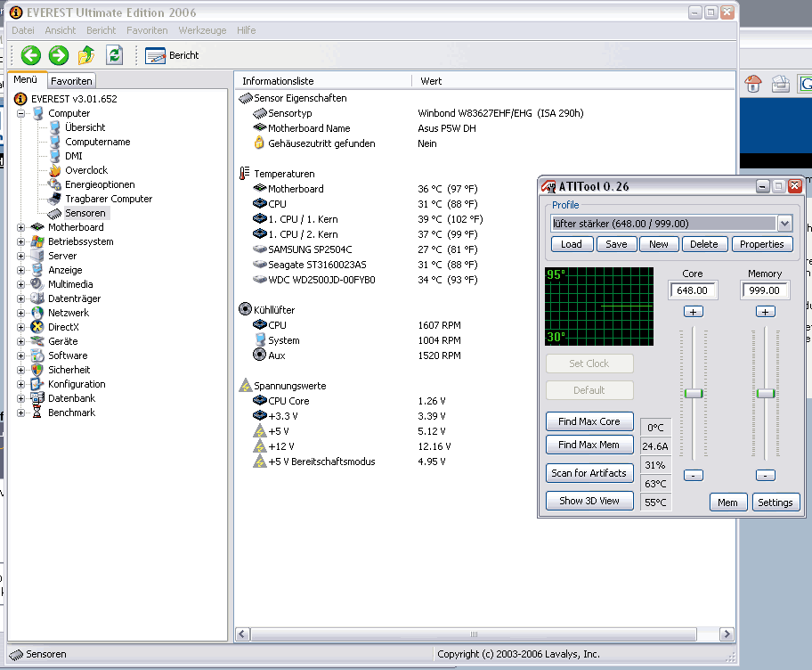Click the Server tree icon
This screenshot has height=670, width=812.
click(x=37, y=256)
